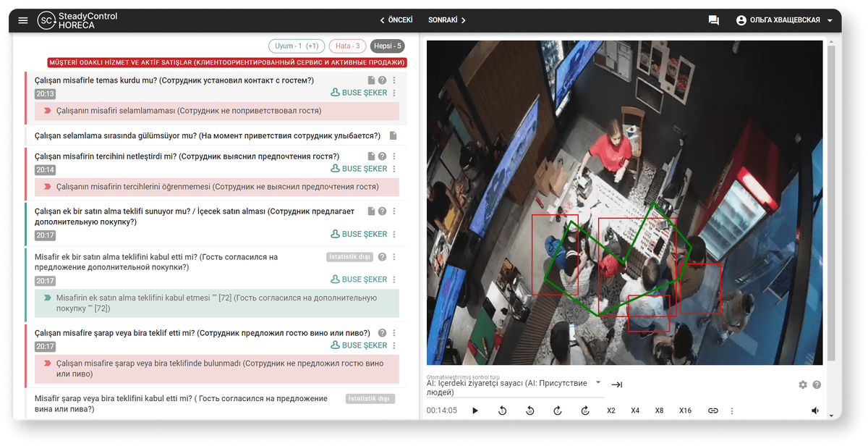Select the hamburger menu icon top left
The width and height of the screenshot is (868, 446).
[x=22, y=20]
